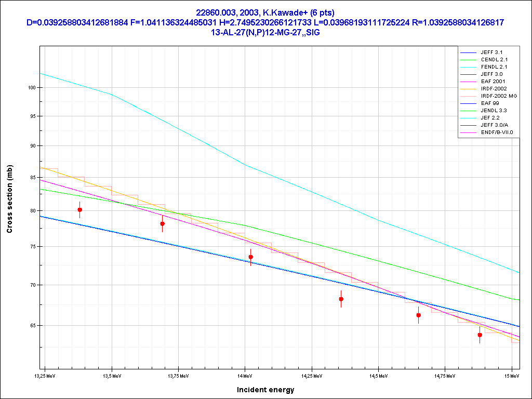Click the 100 tick label on y-axis

point(31,88)
